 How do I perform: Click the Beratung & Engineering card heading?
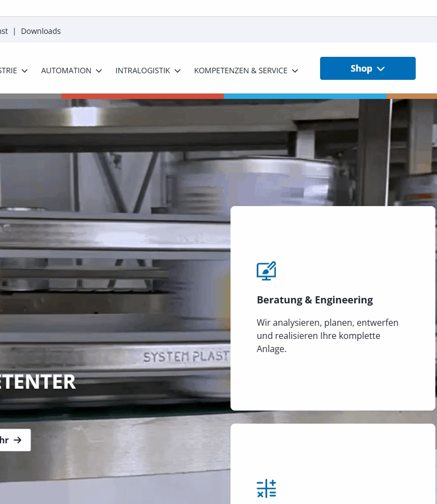click(315, 300)
